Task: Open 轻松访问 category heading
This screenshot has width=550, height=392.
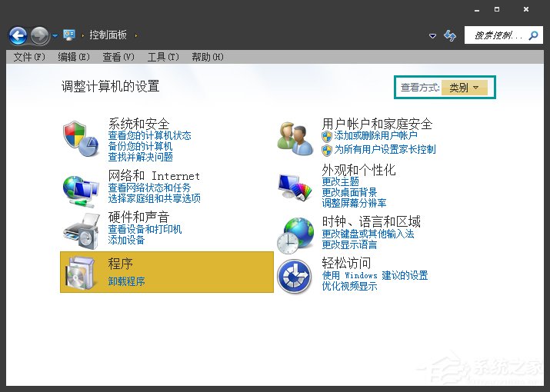Action: [347, 263]
